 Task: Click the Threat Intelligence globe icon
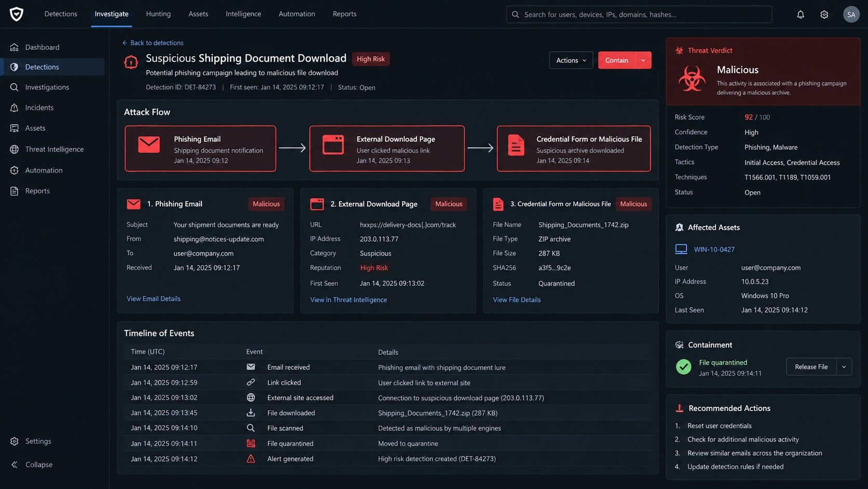tap(15, 149)
